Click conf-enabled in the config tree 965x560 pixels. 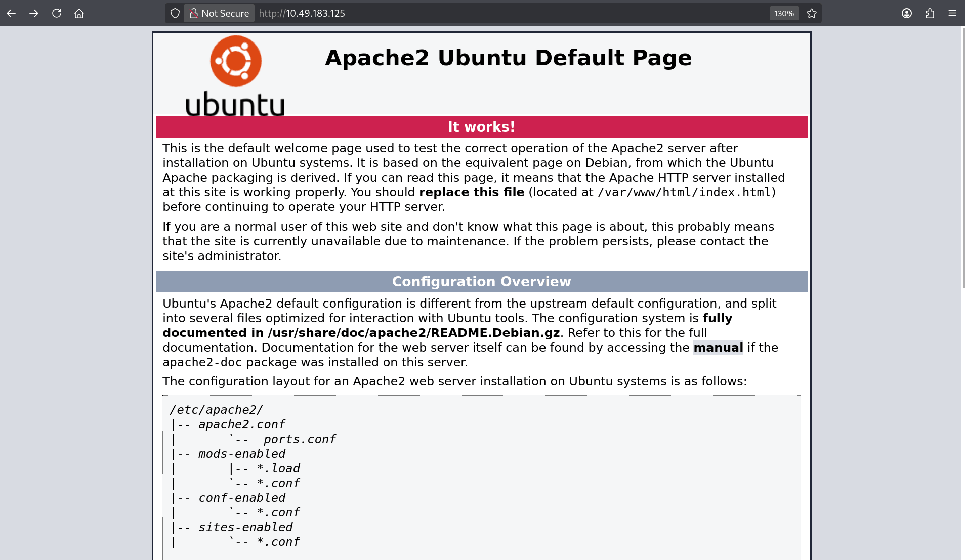click(242, 498)
